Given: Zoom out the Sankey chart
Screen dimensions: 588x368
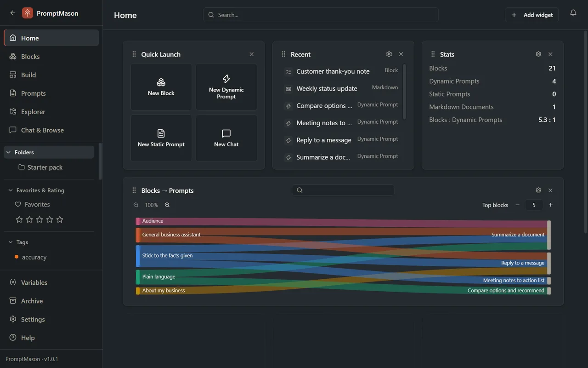Looking at the screenshot, I should click(136, 205).
